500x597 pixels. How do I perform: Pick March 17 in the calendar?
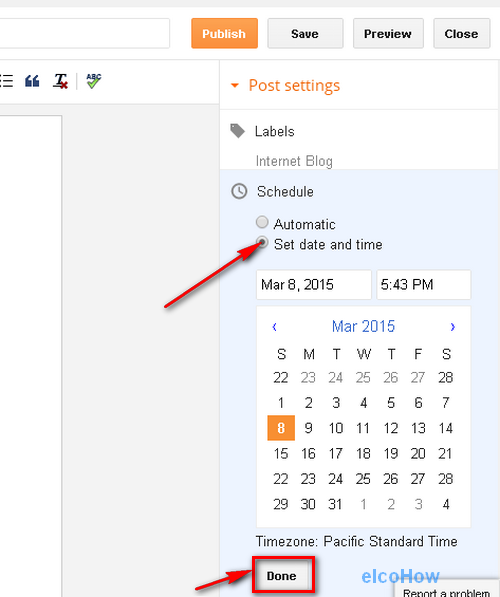point(335,453)
